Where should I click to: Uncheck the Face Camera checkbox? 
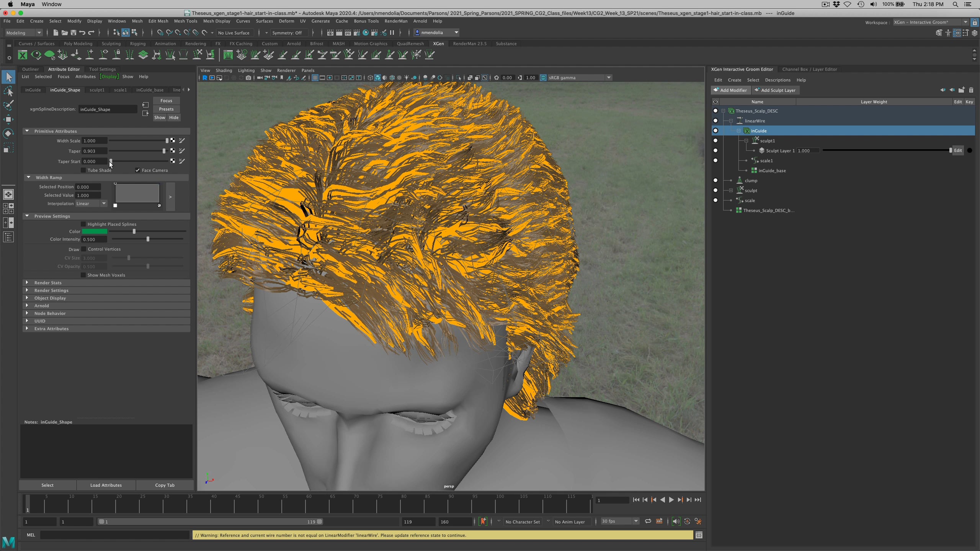[138, 170]
